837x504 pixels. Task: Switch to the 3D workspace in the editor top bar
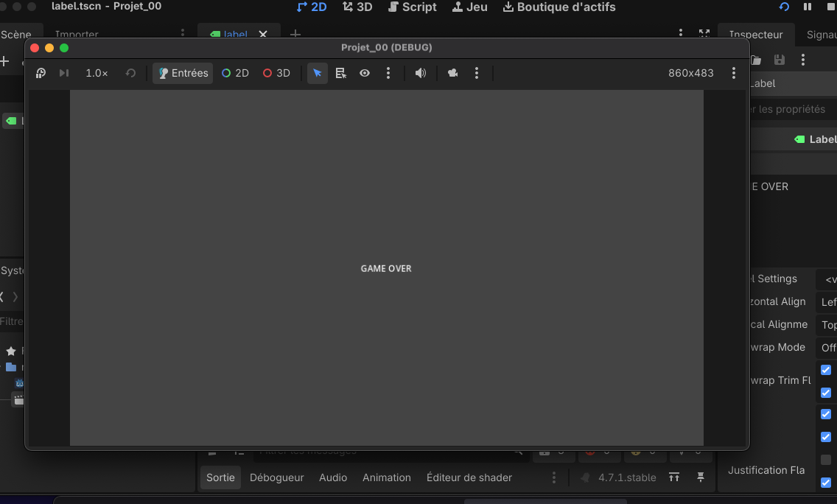357,7
